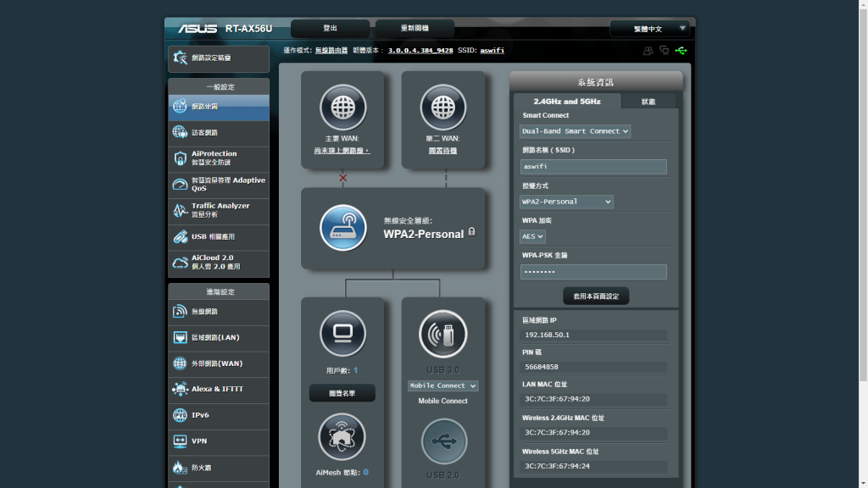The width and height of the screenshot is (868, 488).
Task: Click the client count number 1
Action: click(355, 370)
